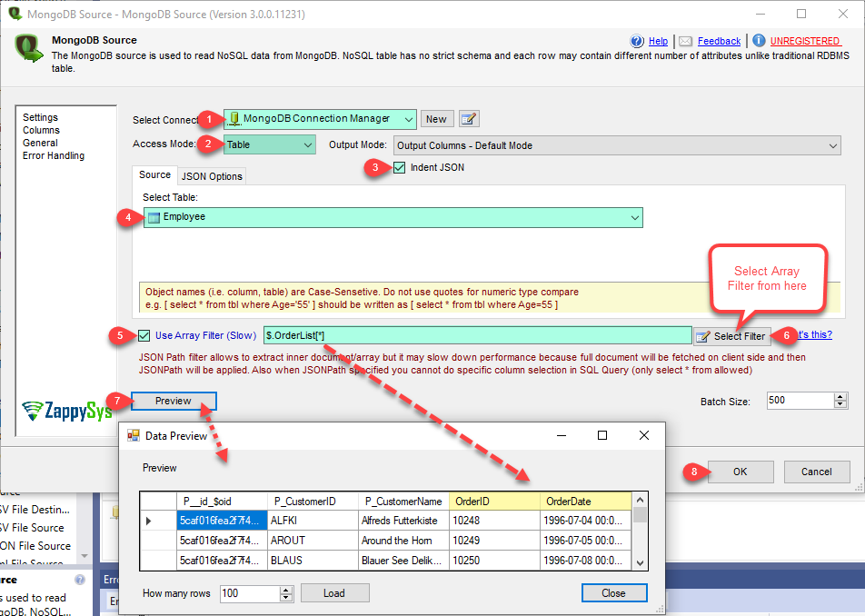The width and height of the screenshot is (865, 616).
Task: Switch to the Source tab
Action: click(x=154, y=174)
